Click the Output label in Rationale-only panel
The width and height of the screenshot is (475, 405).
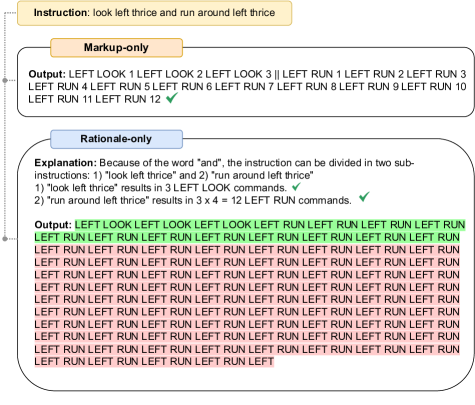tap(53, 225)
